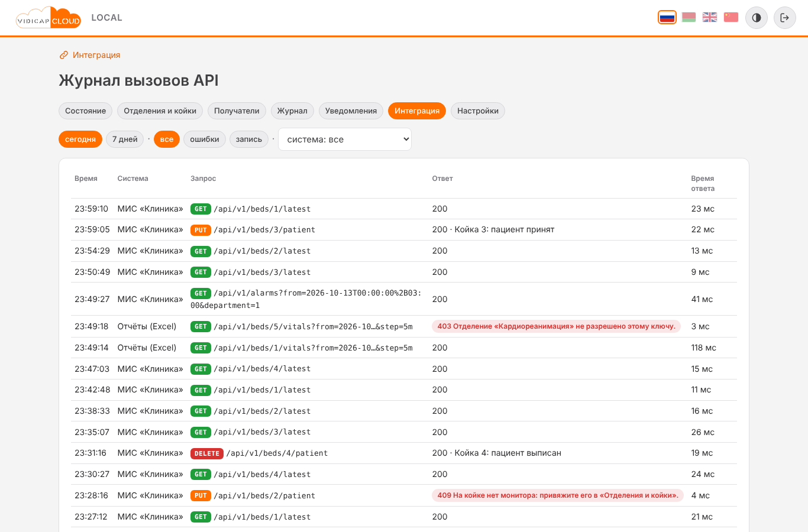This screenshot has width=808, height=532.
Task: Click GET badge in 23:47:03 row
Action: (201, 369)
